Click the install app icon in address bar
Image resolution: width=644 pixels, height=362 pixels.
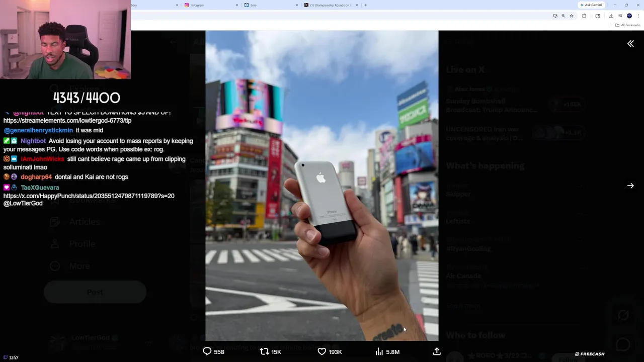tap(555, 16)
